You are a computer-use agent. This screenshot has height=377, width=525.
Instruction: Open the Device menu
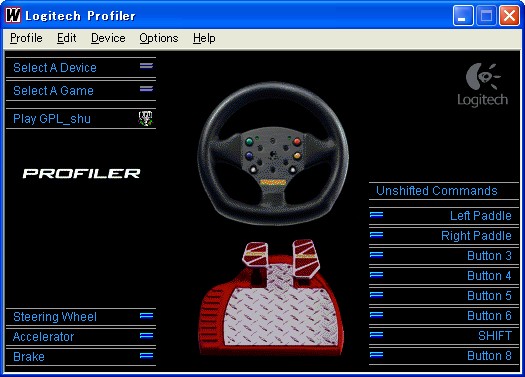coord(108,38)
